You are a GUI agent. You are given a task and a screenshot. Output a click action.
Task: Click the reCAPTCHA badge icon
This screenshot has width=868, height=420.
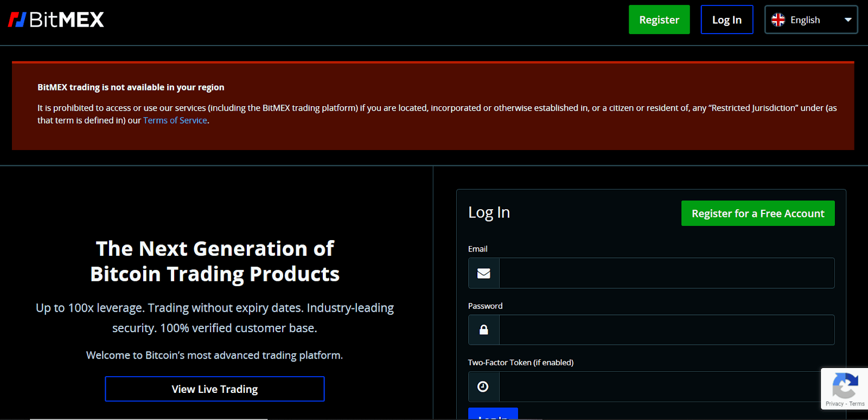(x=845, y=385)
